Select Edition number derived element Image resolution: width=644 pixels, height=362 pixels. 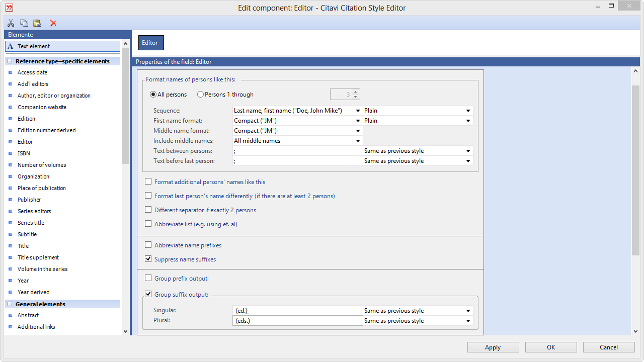(46, 130)
